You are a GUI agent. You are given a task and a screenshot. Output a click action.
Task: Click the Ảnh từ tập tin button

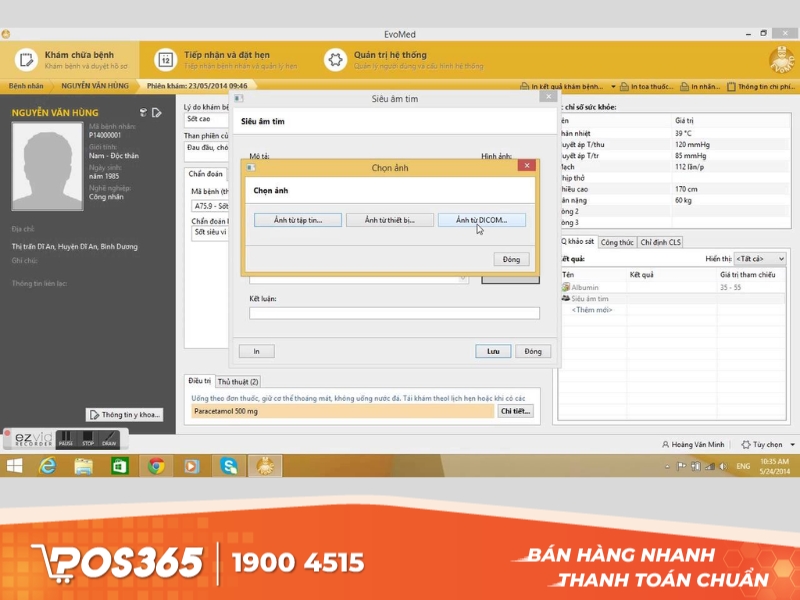point(297,219)
